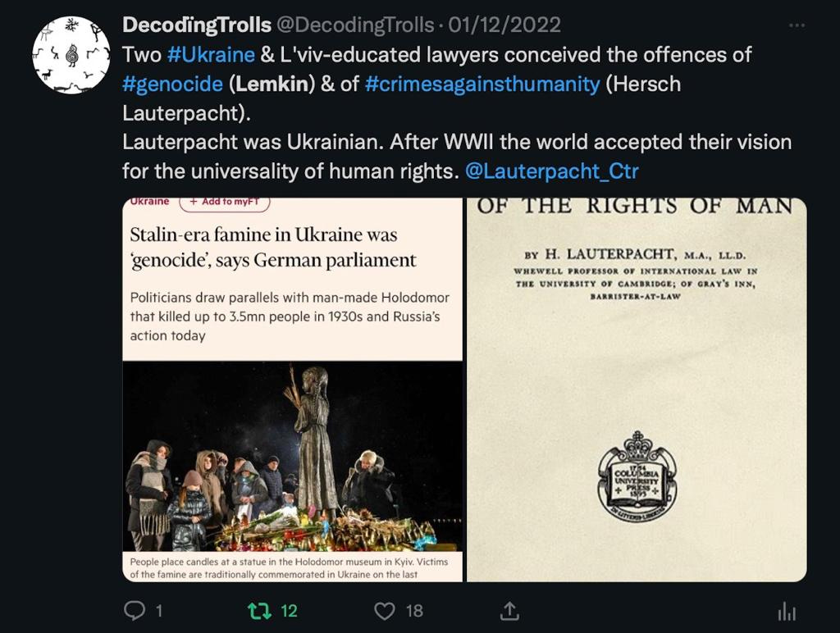Click the Columbia University Press emblem

(x=637, y=476)
